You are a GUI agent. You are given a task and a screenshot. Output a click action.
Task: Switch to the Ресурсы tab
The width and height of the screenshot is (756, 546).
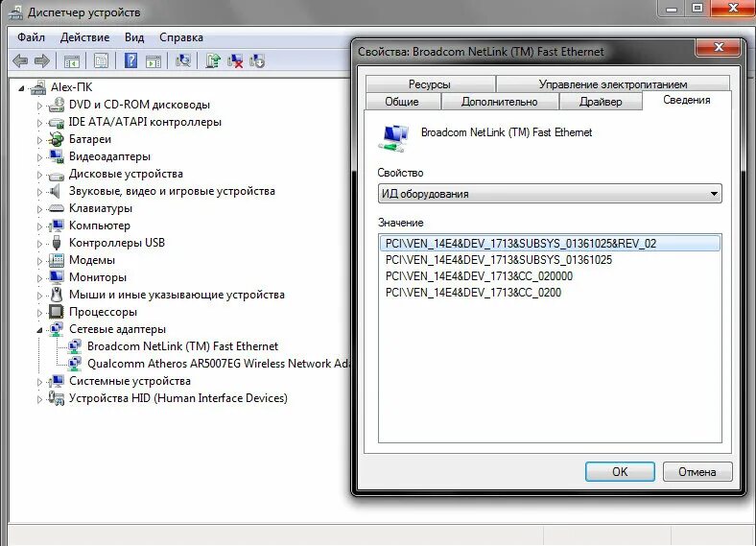pos(430,83)
